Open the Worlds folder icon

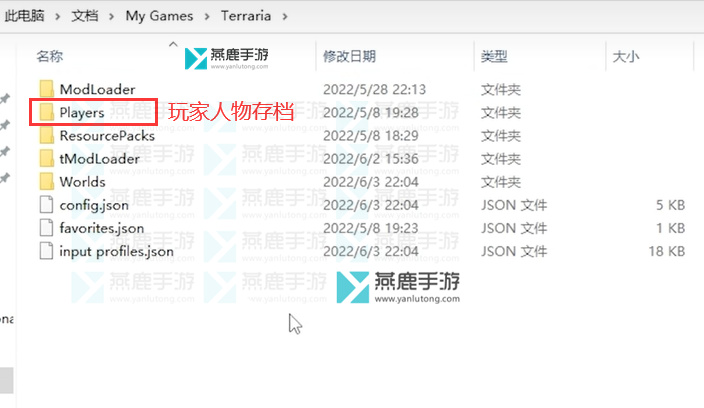pos(47,182)
